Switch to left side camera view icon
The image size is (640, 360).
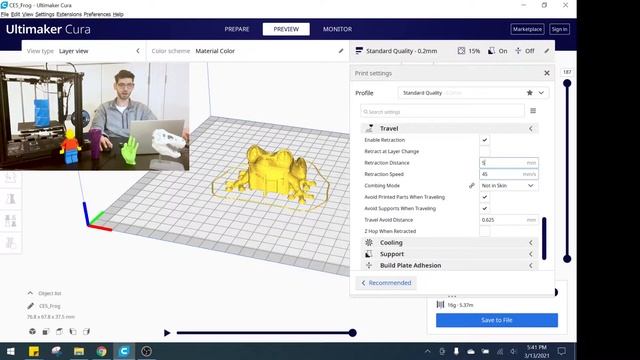coord(73,331)
